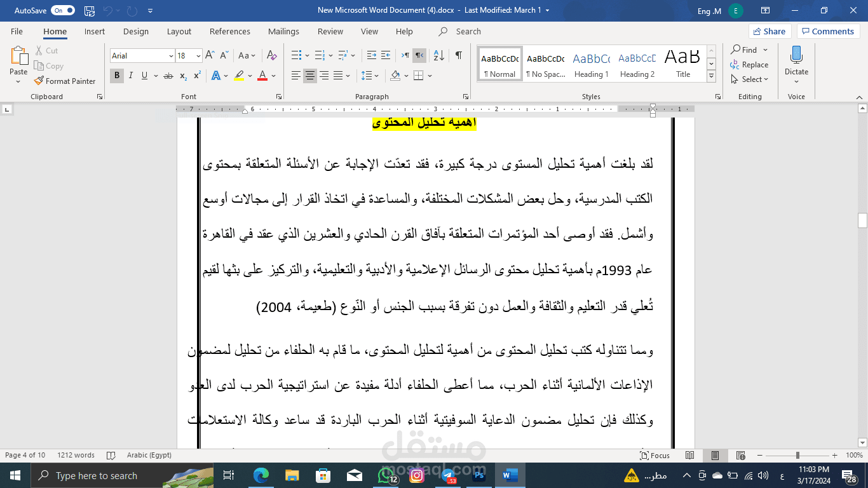Open the Select dropdown in Editing
The image size is (868, 488).
tap(750, 79)
